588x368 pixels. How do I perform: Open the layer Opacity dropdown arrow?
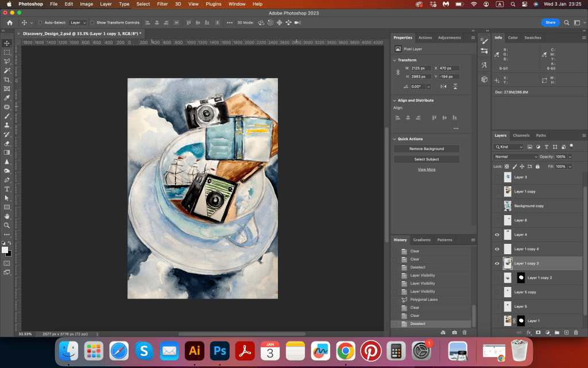[x=570, y=156]
